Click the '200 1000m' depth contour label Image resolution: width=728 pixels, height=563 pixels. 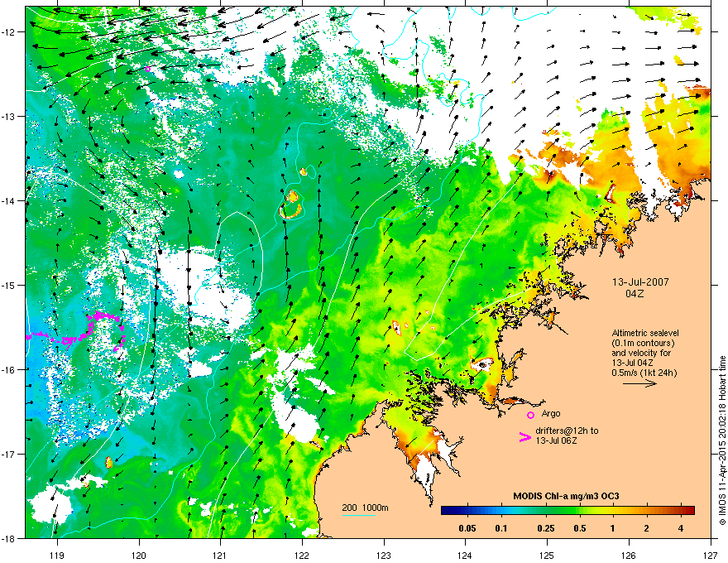tap(365, 508)
